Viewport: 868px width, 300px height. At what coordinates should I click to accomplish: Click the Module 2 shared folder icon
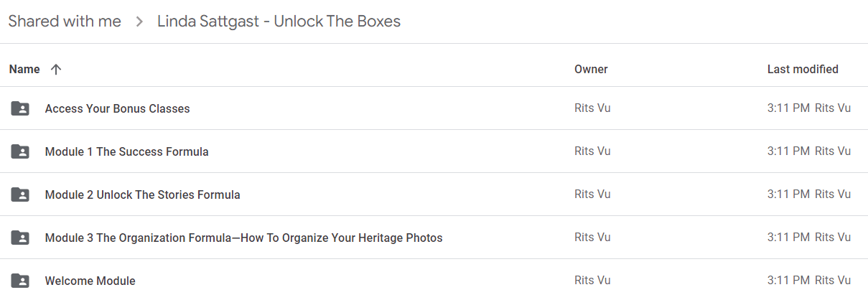(x=20, y=194)
